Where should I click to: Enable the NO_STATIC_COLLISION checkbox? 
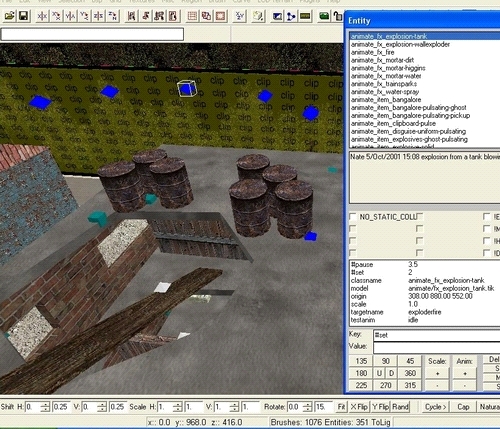coord(353,217)
